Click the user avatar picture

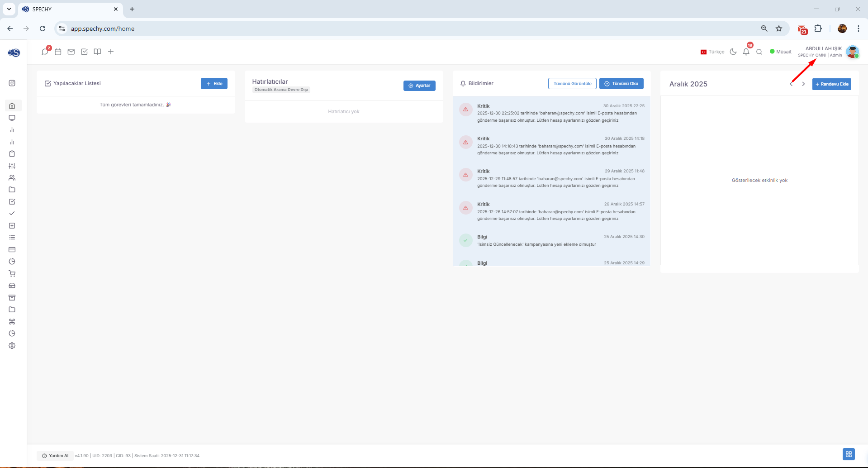[x=853, y=52]
